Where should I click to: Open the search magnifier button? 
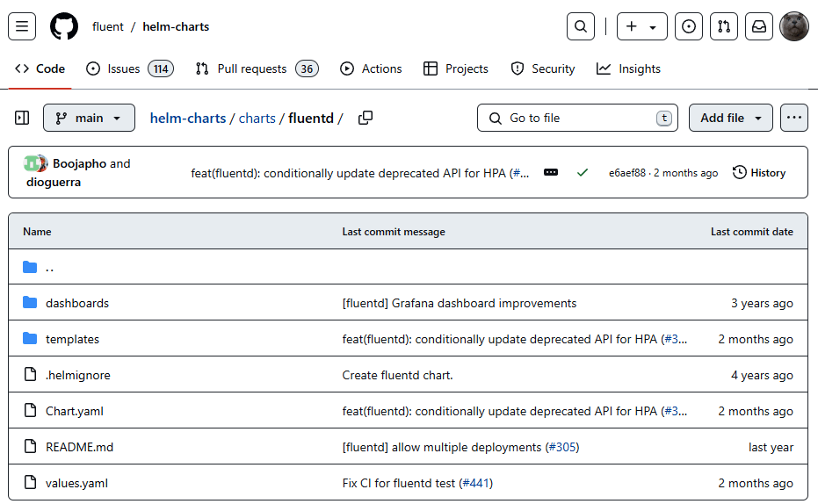pyautogui.click(x=581, y=26)
